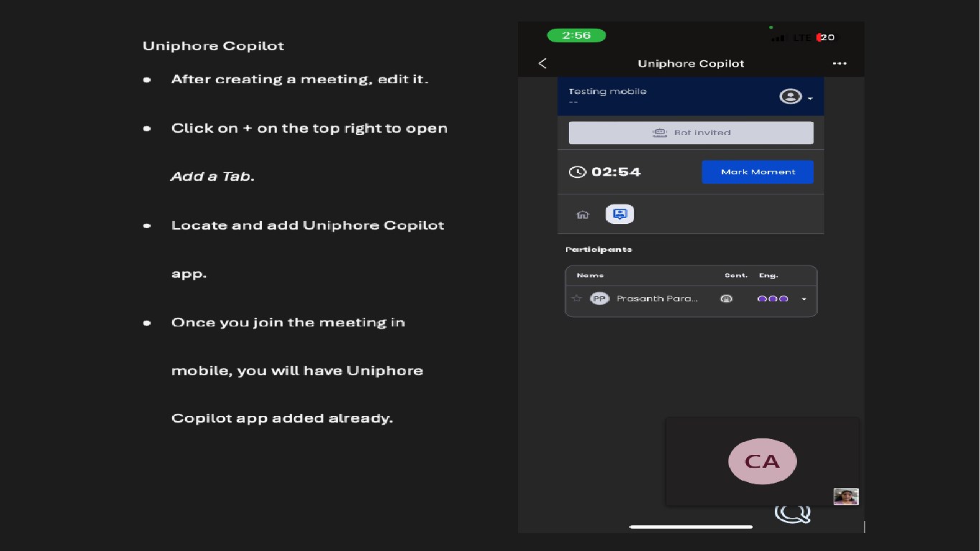Click the 'After creating a meeting, edit it.' bullet
The height and width of the screenshot is (551, 980).
point(299,79)
